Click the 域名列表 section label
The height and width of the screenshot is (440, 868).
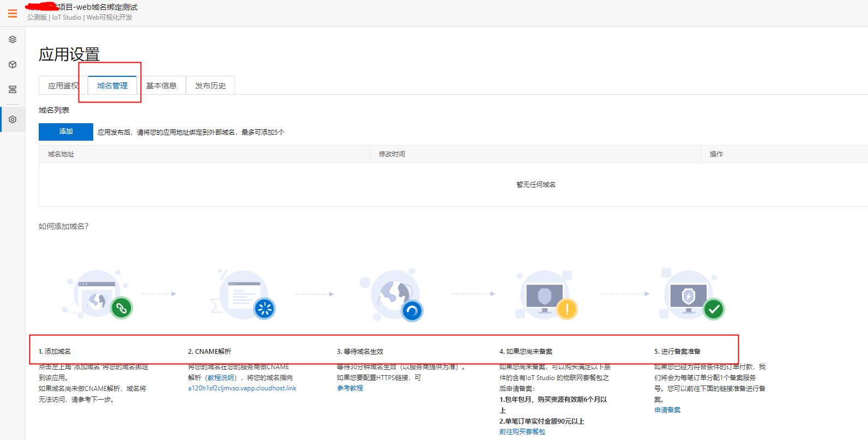pyautogui.click(x=54, y=110)
